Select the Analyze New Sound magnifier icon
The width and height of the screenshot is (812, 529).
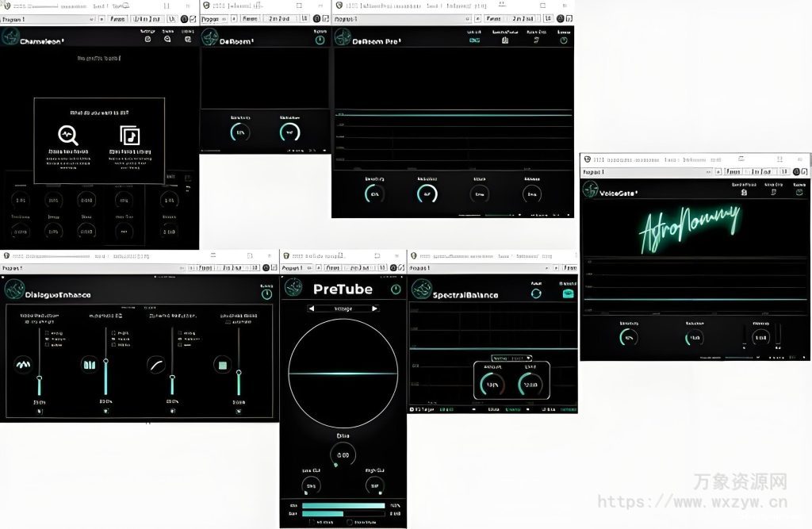[68, 136]
